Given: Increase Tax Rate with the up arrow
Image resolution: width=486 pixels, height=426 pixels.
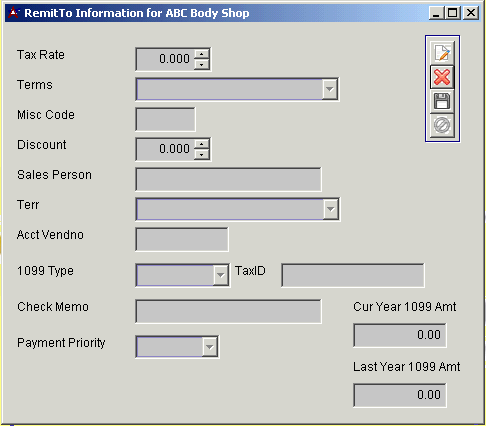Looking at the screenshot, I should pyautogui.click(x=202, y=54).
